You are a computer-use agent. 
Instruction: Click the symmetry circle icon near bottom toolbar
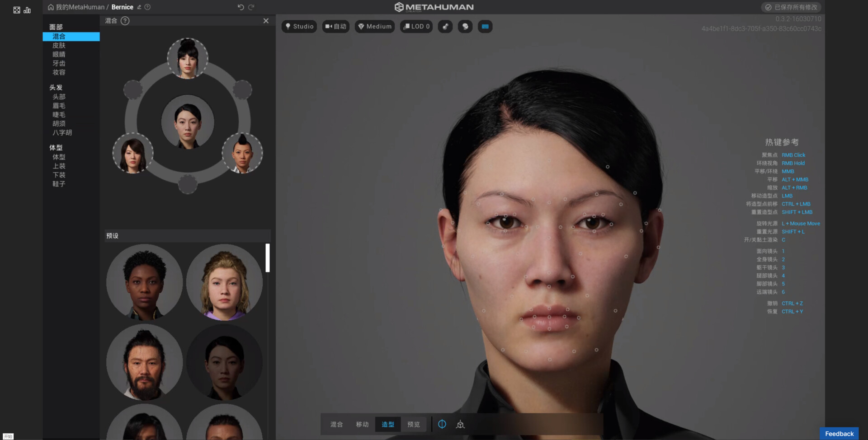coord(442,424)
